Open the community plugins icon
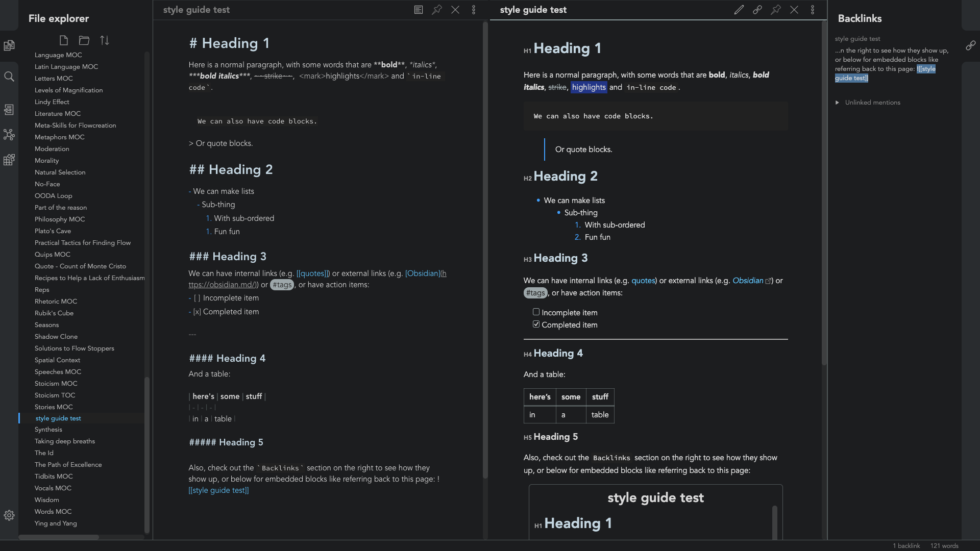980x551 pixels. pos(9,160)
